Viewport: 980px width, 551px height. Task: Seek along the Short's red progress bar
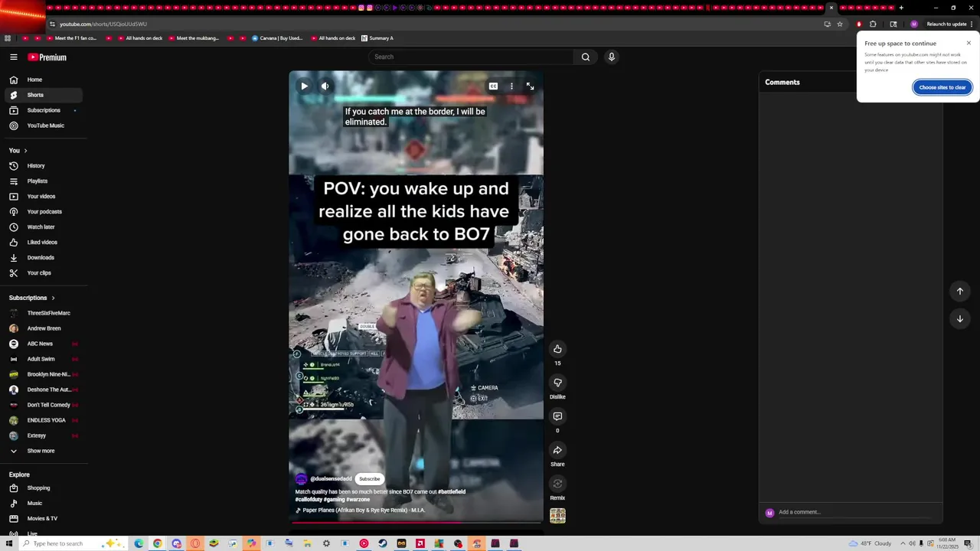coord(416,523)
